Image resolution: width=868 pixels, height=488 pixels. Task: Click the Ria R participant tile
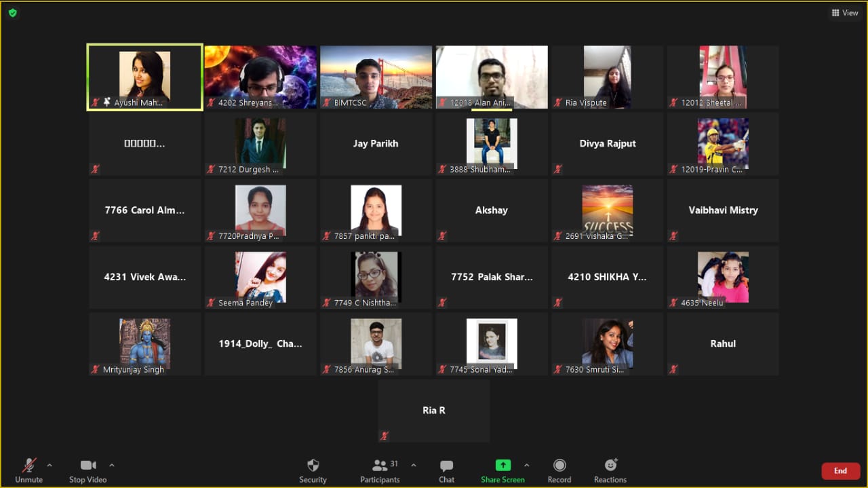pyautogui.click(x=434, y=411)
